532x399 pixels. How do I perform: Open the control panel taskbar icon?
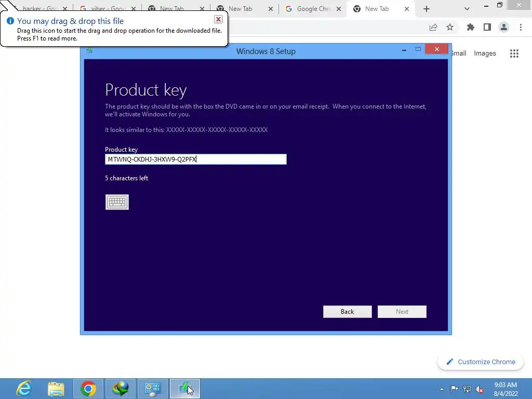coord(153,389)
